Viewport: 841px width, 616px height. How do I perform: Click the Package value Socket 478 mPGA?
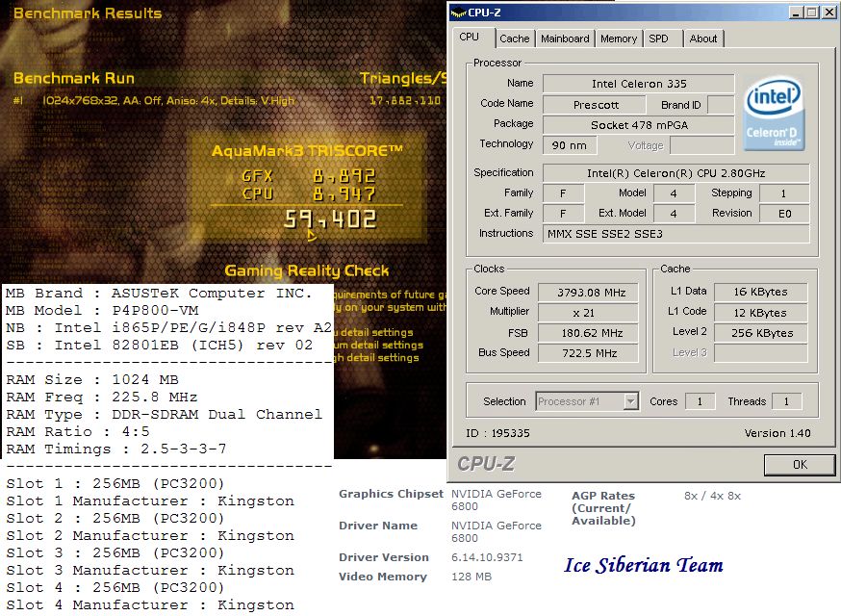tap(638, 125)
